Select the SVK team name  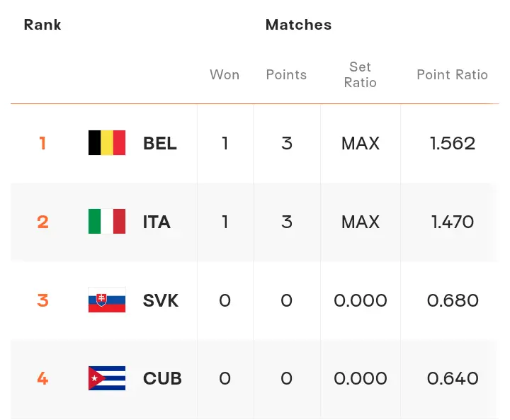tap(161, 300)
